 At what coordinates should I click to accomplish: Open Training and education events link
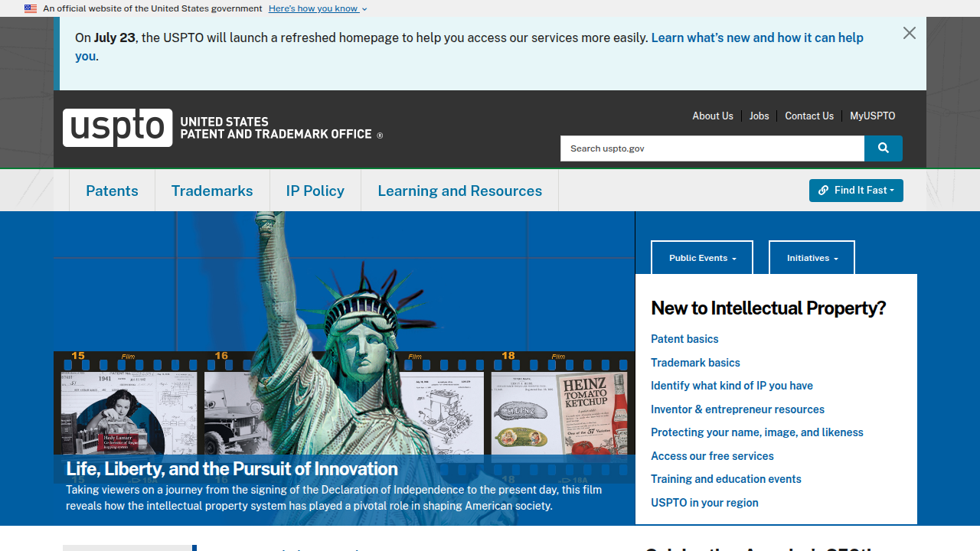726,479
